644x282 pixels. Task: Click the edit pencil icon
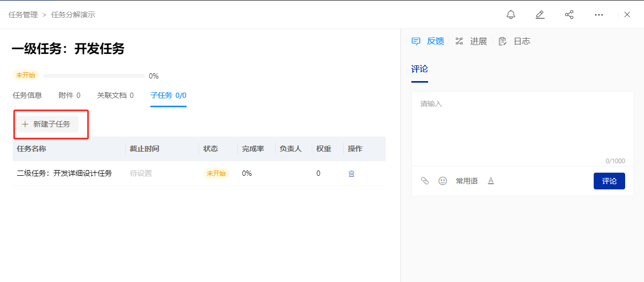point(540,15)
